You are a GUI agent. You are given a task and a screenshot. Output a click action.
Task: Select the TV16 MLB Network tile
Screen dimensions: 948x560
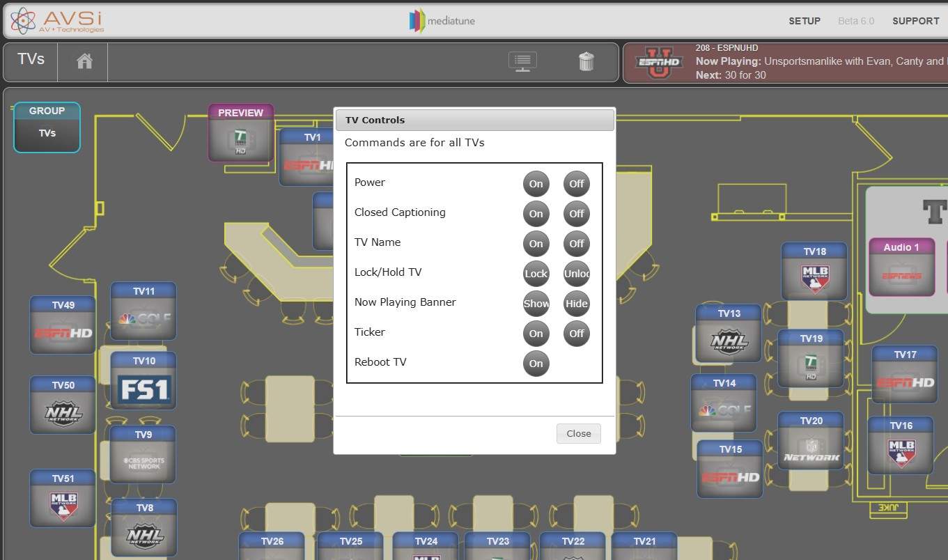point(901,446)
